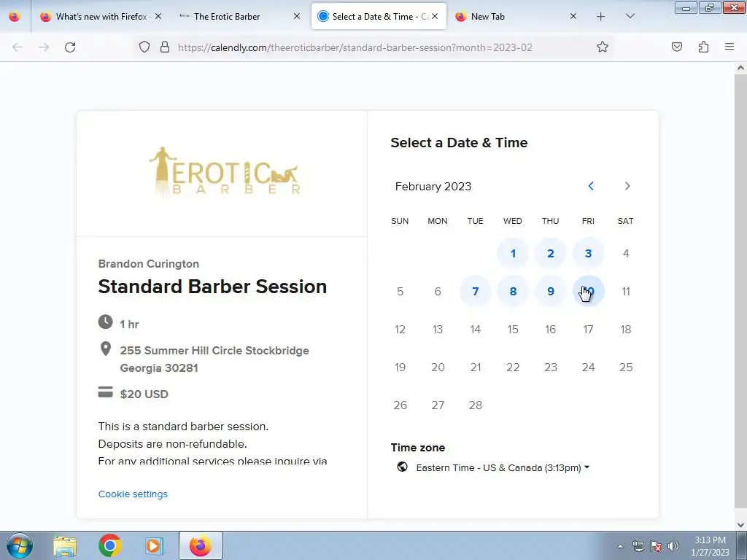Click the forward navigation arrow
This screenshot has width=747, height=560.
(x=44, y=47)
